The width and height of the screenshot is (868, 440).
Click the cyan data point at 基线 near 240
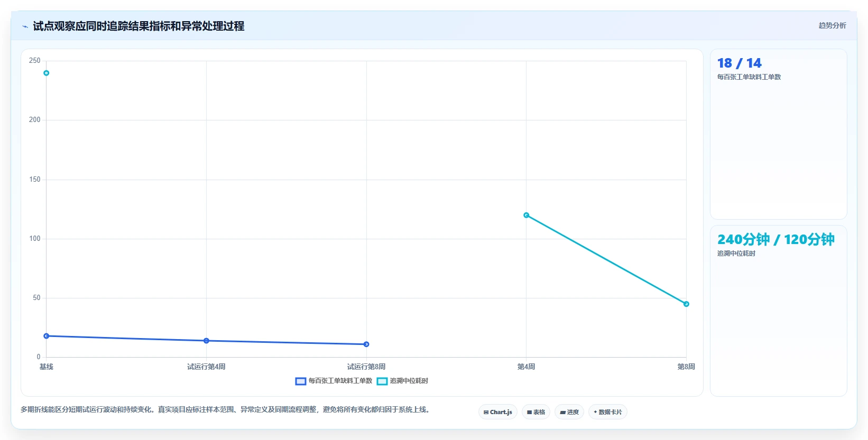coord(47,73)
